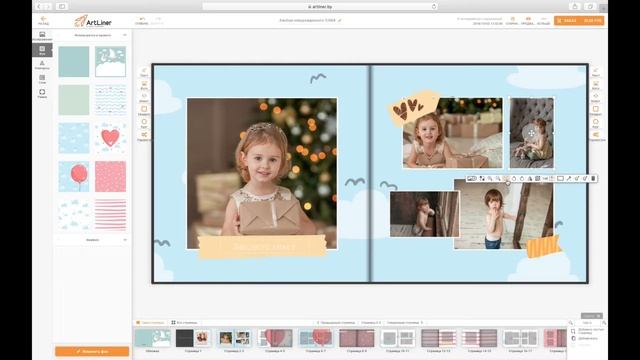The width and height of the screenshot is (640, 360).
Task: Edit project title with the pencil icon
Action: [x=340, y=20]
